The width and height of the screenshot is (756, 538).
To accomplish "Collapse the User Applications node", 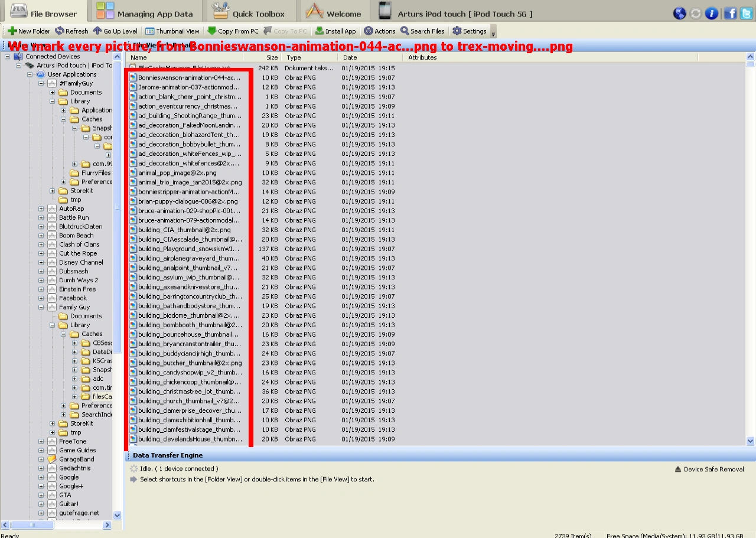I will pos(30,74).
